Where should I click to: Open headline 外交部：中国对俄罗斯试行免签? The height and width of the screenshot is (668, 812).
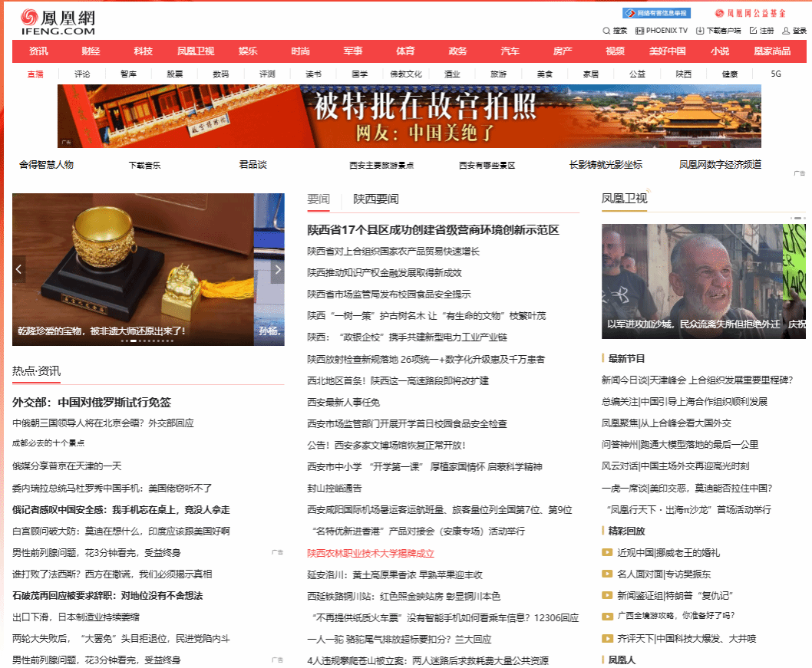pyautogui.click(x=91, y=403)
